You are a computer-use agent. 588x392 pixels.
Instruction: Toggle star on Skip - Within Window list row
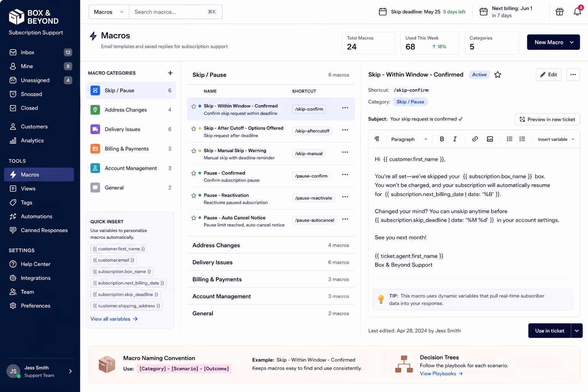coord(194,106)
